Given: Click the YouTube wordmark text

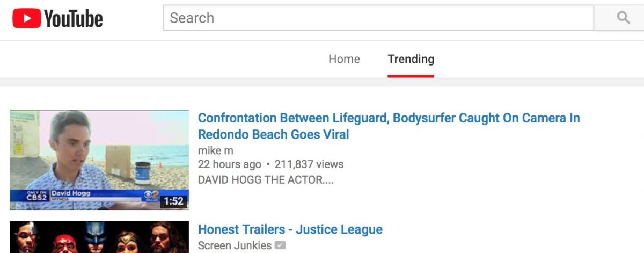Looking at the screenshot, I should [74, 19].
